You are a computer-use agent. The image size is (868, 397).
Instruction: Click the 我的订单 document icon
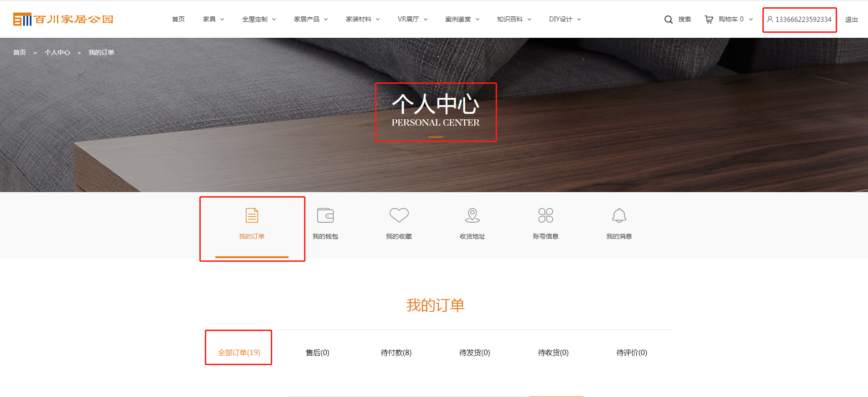(252, 215)
